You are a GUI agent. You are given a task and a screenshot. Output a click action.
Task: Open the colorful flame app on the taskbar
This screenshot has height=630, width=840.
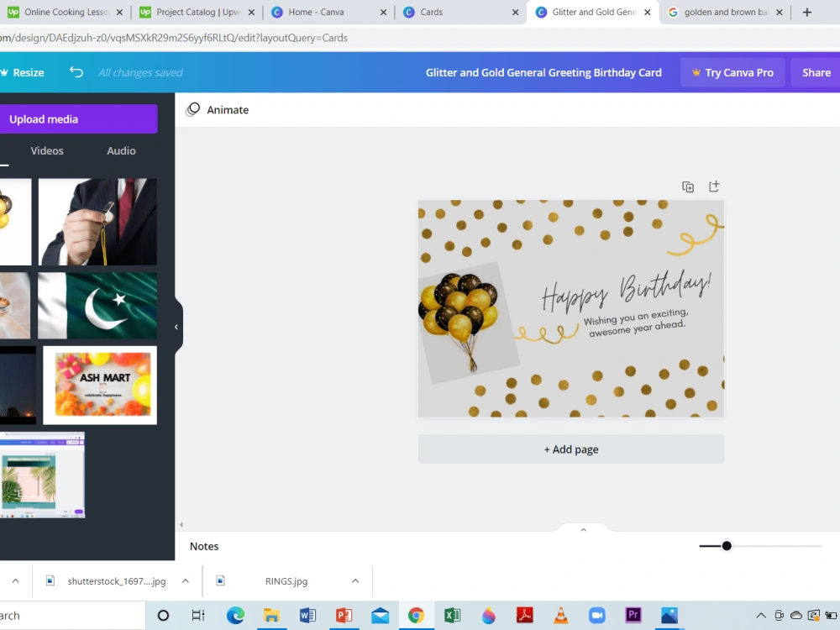[x=489, y=616]
